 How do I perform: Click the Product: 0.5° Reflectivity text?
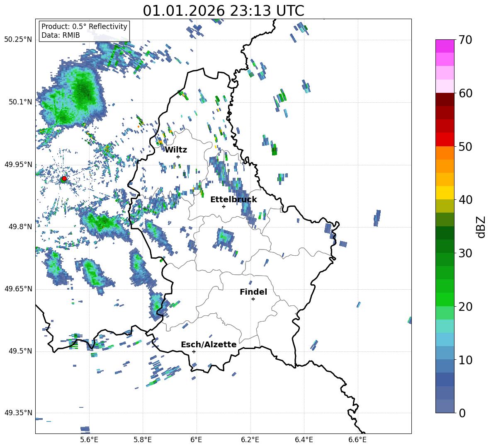coord(84,27)
